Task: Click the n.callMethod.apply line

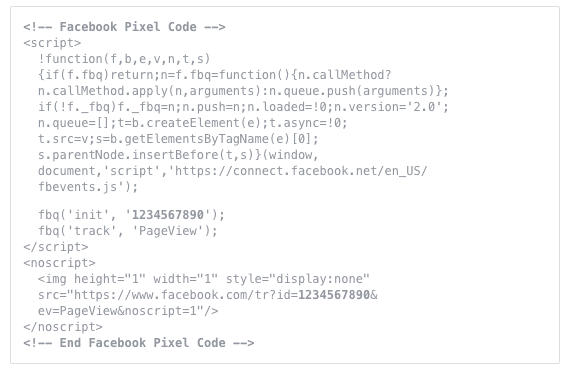Action: tap(243, 91)
